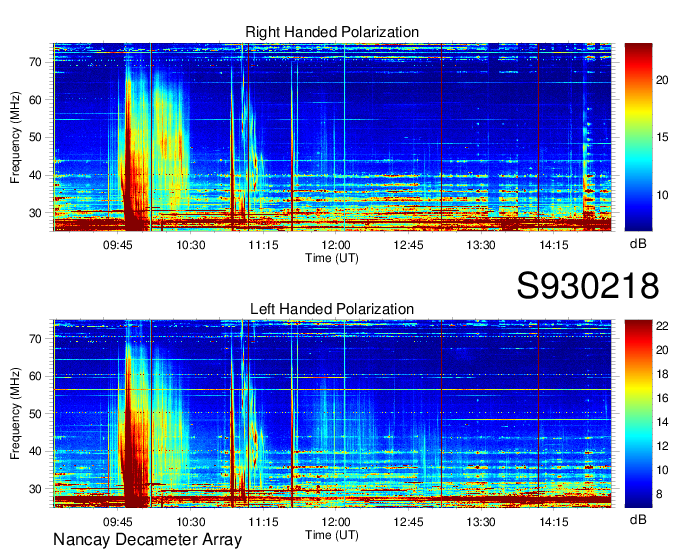The height and width of the screenshot is (552, 680).
Task: Click the S930218 observation label
Action: click(588, 286)
